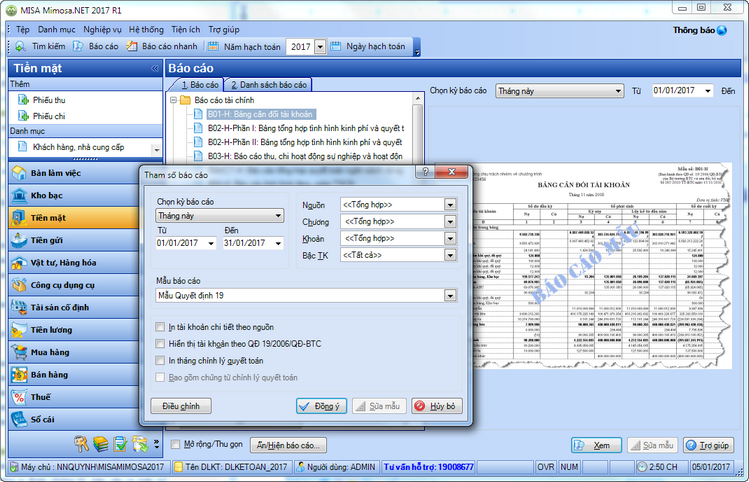
Task: Click Ngày hạch toán calendar icon
Action: point(336,46)
